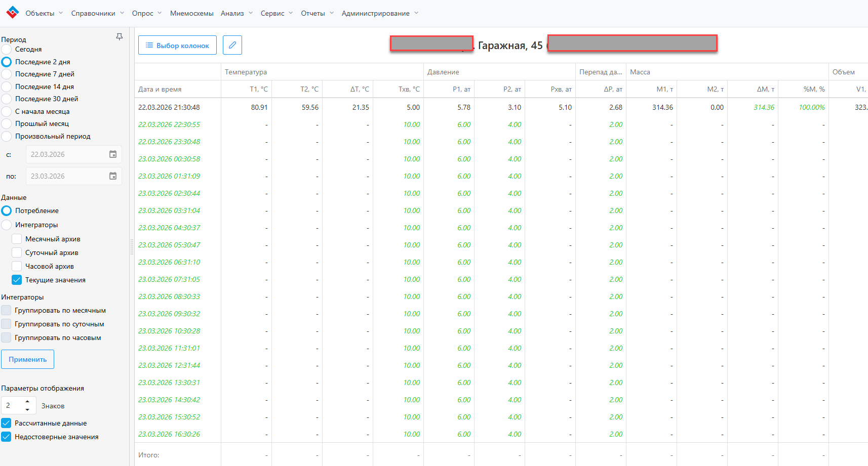The width and height of the screenshot is (868, 466).
Task: Open the 'Отчеты' menu
Action: coord(317,13)
